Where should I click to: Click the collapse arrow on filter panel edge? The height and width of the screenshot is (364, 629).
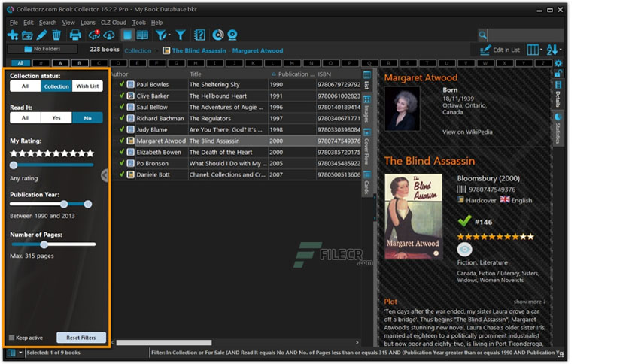105,175
